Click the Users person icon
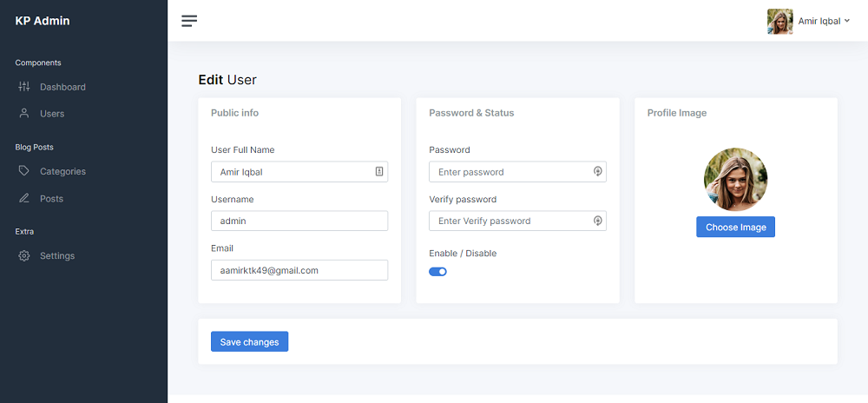This screenshot has height=403, width=868. tap(23, 113)
